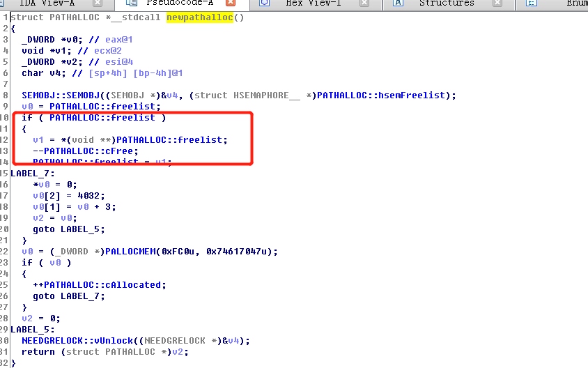Click PATHALLOC::cFree decrement statement

[86, 151]
